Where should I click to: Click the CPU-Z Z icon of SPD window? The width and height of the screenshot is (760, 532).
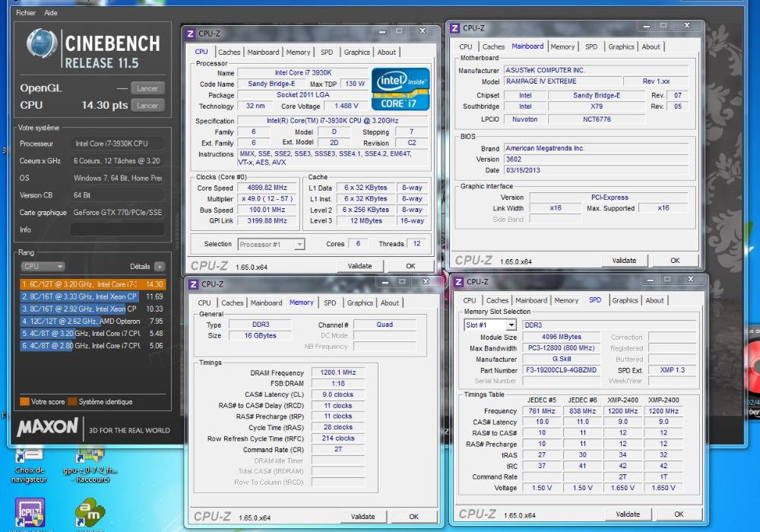point(458,281)
